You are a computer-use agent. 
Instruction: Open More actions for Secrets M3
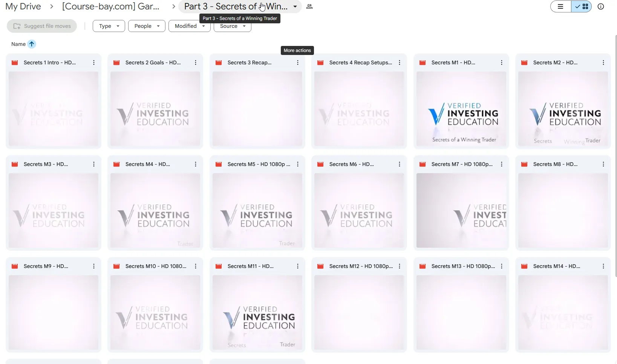click(x=94, y=164)
